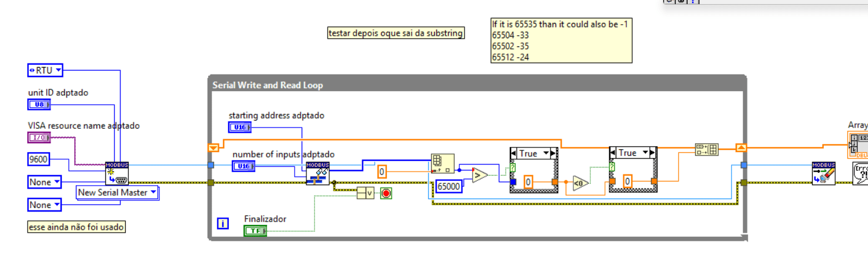Viewport: 868px width, 265px height.
Task: Select the VISA resource name I/O terminal
Action: tap(39, 137)
